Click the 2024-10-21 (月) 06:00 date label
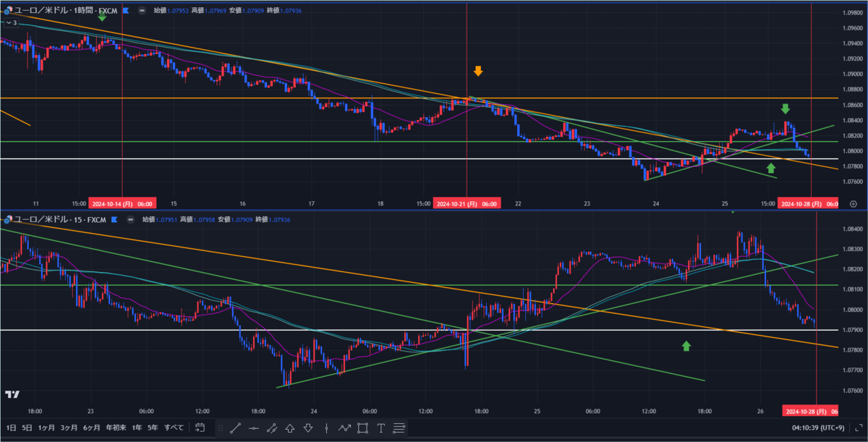Viewport: 868px width, 442px height. coord(467,204)
